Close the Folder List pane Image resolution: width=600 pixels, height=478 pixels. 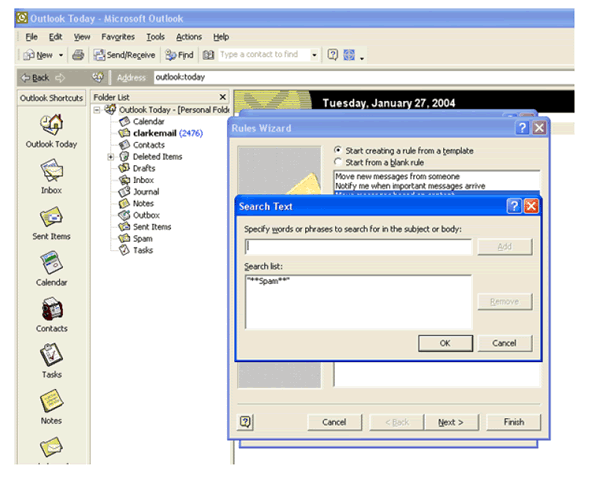[x=223, y=97]
